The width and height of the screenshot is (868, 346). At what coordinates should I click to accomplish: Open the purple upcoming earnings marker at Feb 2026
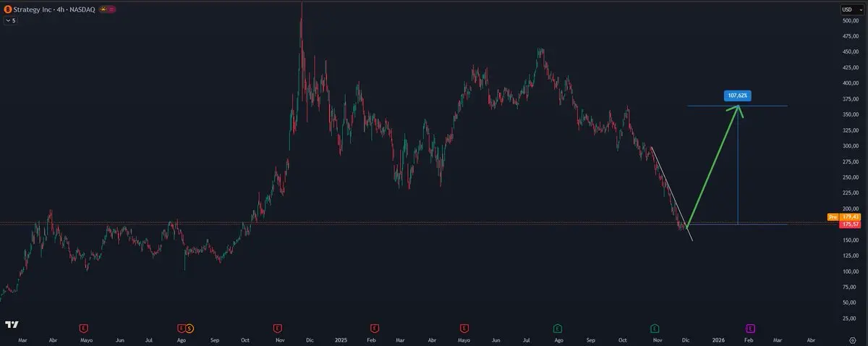750,328
